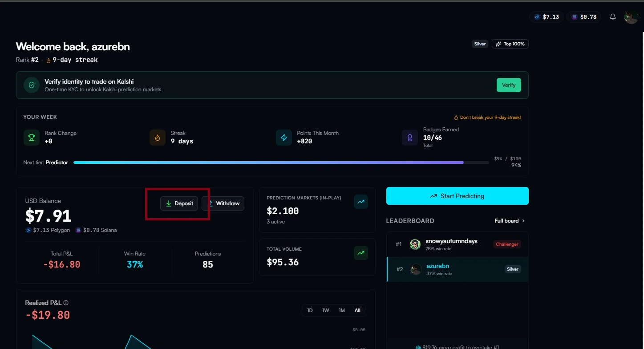This screenshot has height=349, width=644.
Task: Click Realized P&L info icon
Action: click(x=66, y=303)
